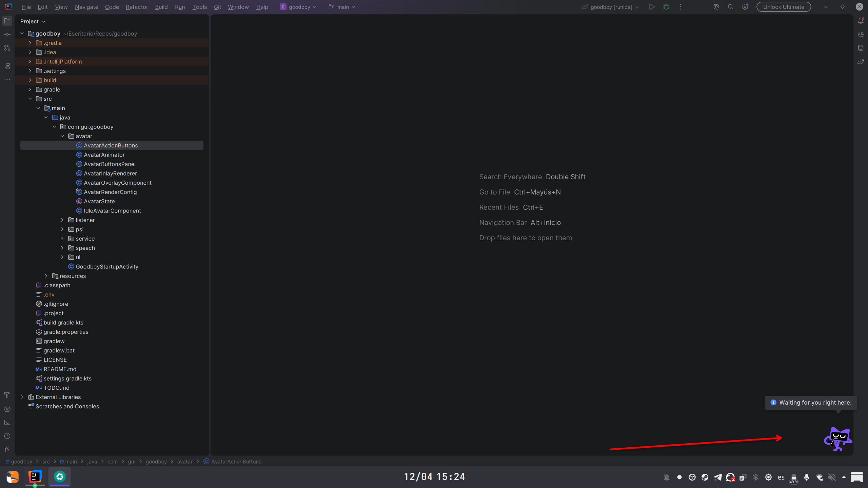Open IDE settings gear icon

point(745,7)
